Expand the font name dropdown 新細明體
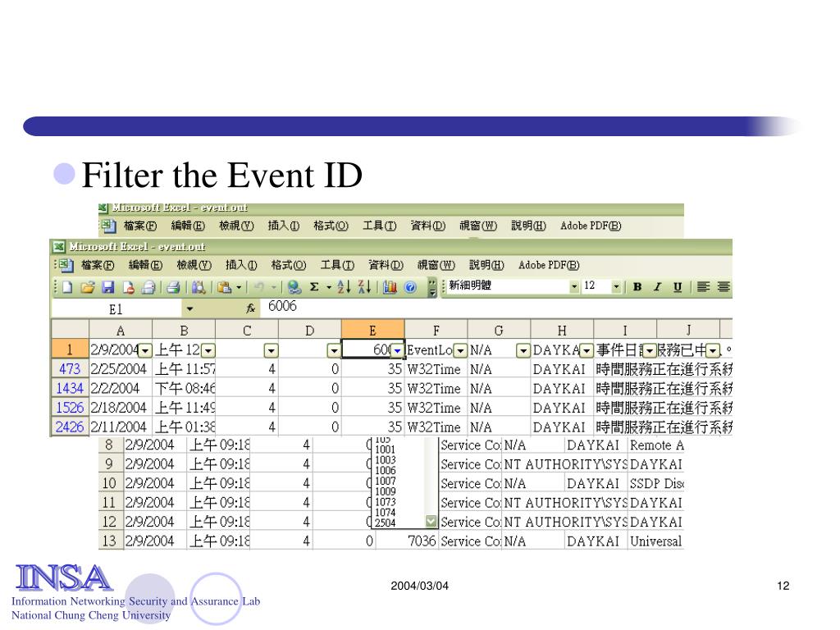Image resolution: width=840 pixels, height=630 pixels. point(574,286)
